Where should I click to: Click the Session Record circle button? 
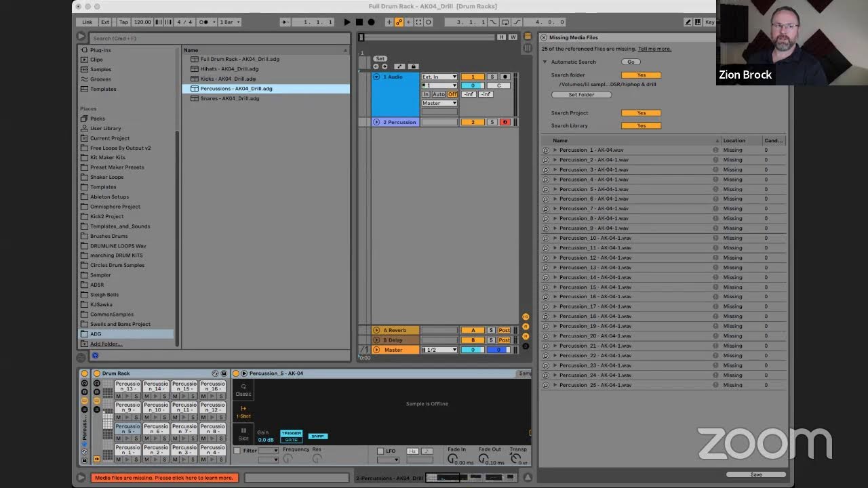click(428, 22)
